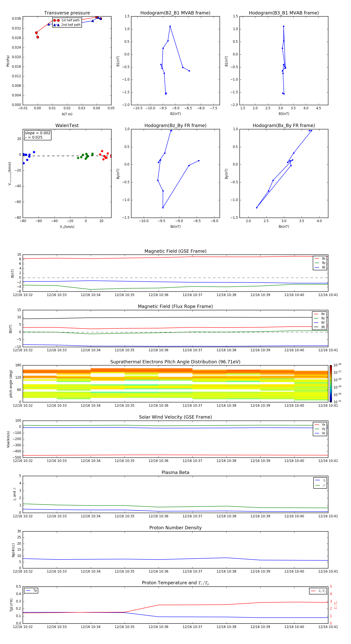The width and height of the screenshot is (351, 644).
Task: Click the 'Vx' entry in the velocity legend
Action: [x=320, y=425]
